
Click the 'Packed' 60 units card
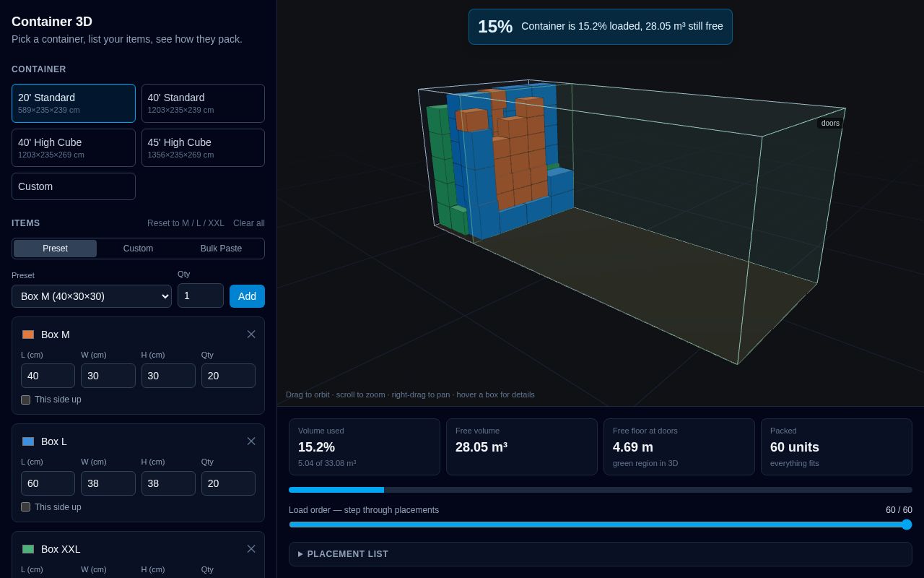(837, 447)
